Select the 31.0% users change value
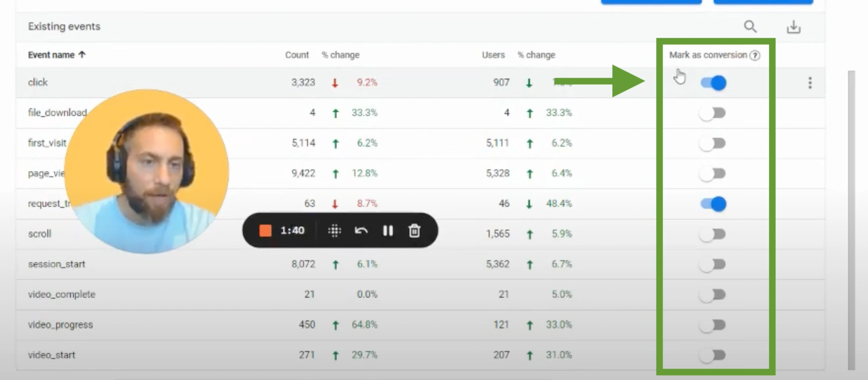The width and height of the screenshot is (868, 380). pyautogui.click(x=559, y=355)
